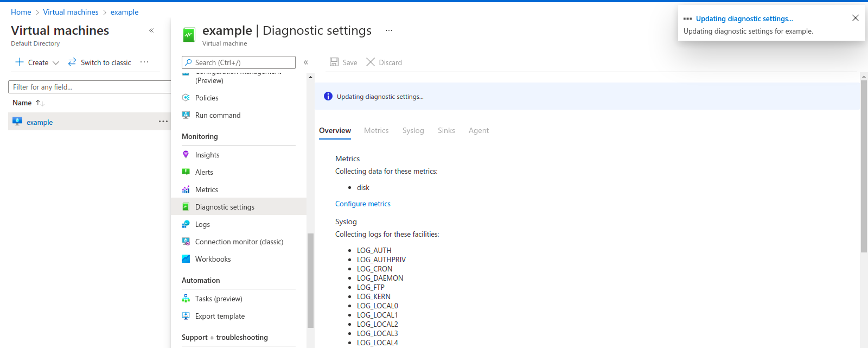Open the Sinks tab

(x=446, y=130)
